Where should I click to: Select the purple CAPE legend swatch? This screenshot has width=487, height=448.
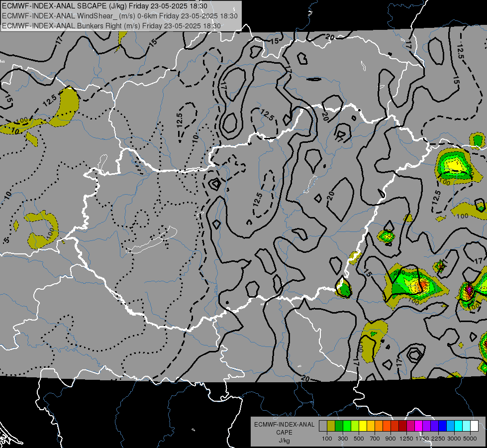pos(427,426)
